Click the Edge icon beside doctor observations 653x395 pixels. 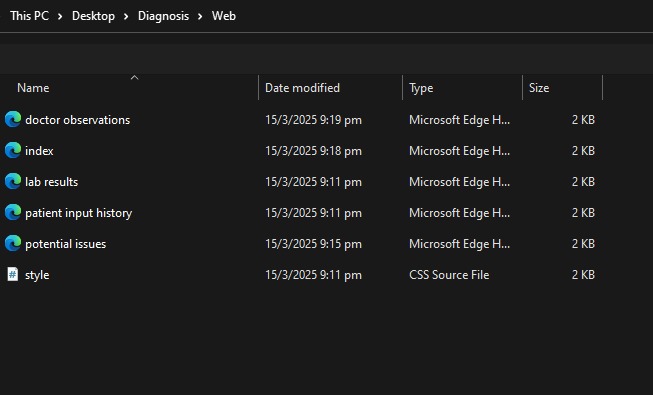pos(13,120)
